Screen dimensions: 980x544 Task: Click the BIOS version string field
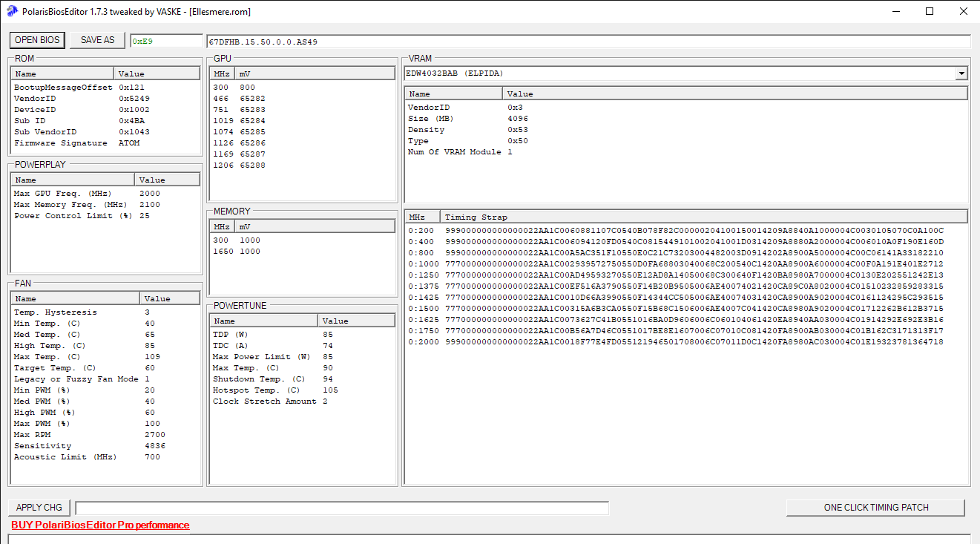(588, 42)
